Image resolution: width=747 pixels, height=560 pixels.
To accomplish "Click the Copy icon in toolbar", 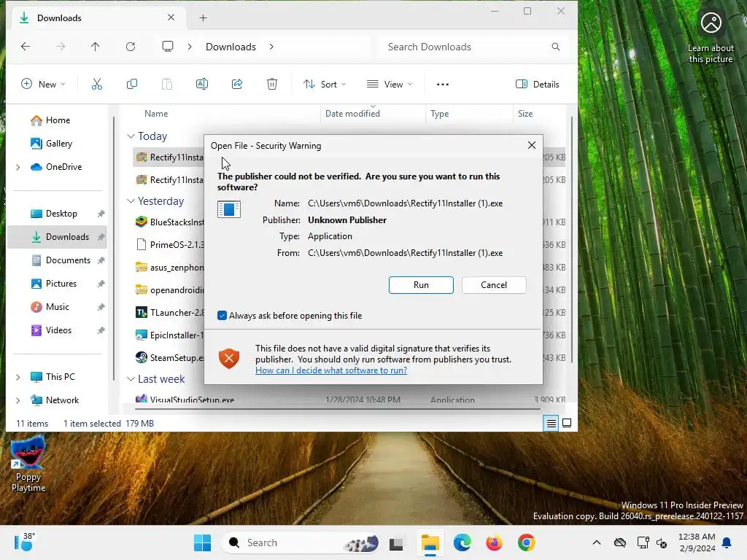I will click(132, 85).
